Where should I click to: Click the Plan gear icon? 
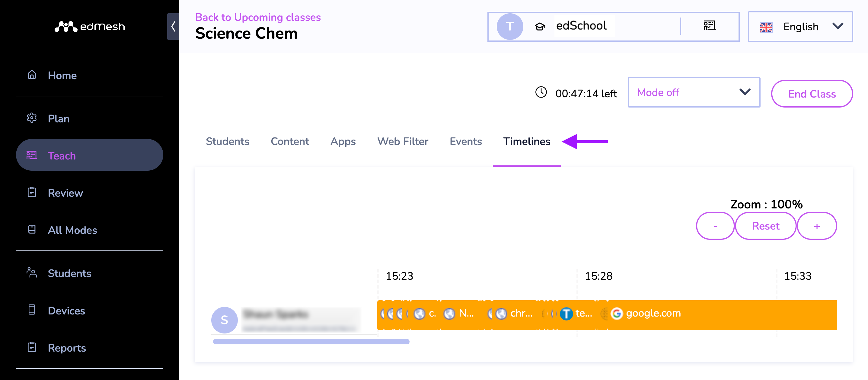tap(32, 118)
